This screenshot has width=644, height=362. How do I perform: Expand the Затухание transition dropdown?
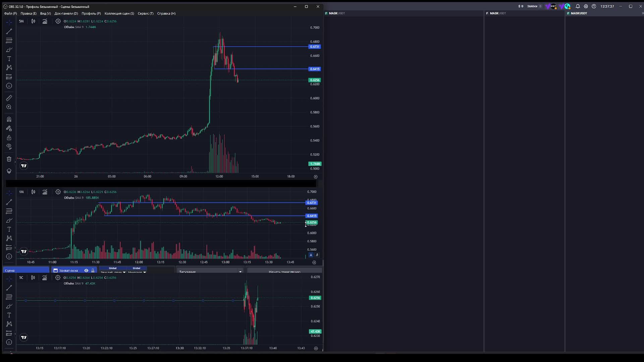pos(240,271)
